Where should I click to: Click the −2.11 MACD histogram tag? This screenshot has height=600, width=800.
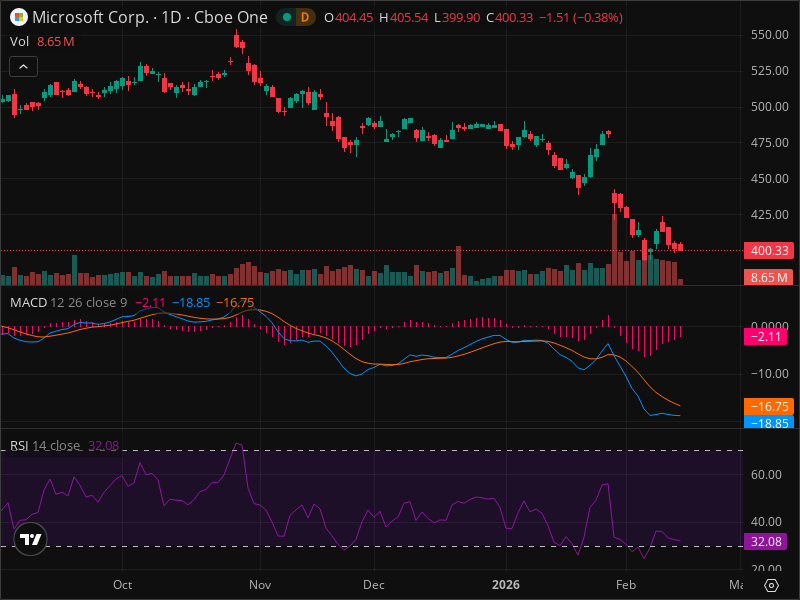coord(765,337)
